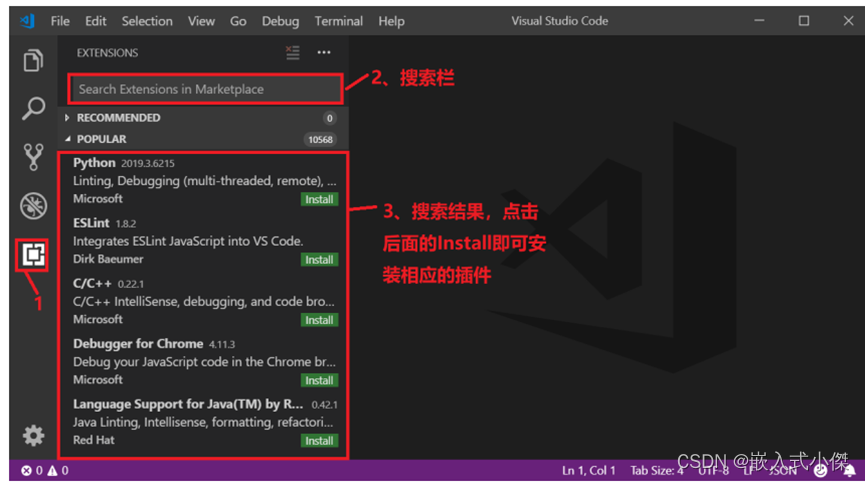Image resolution: width=865 pixels, height=482 pixels.
Task: Click the EXTENSIONS panel header
Action: [108, 53]
